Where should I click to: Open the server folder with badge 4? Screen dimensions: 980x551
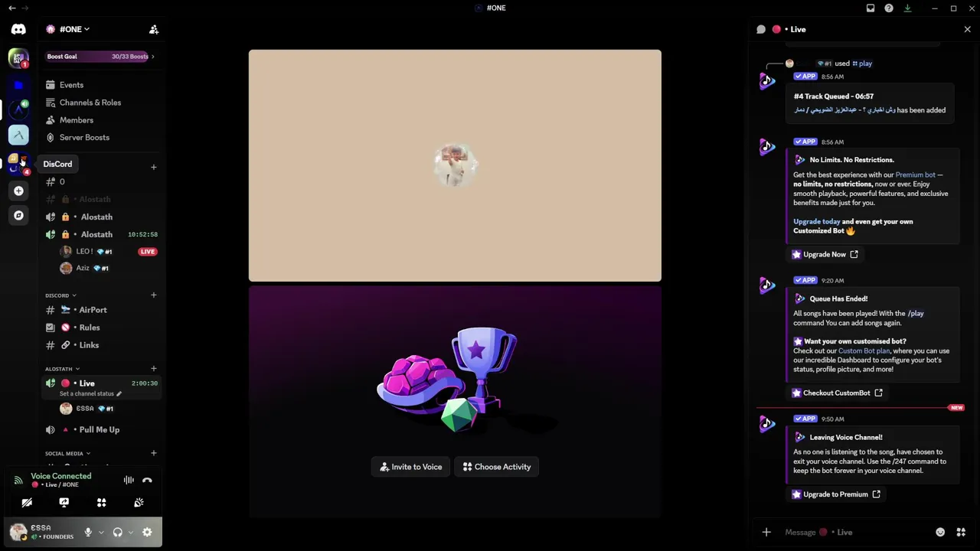tap(18, 163)
